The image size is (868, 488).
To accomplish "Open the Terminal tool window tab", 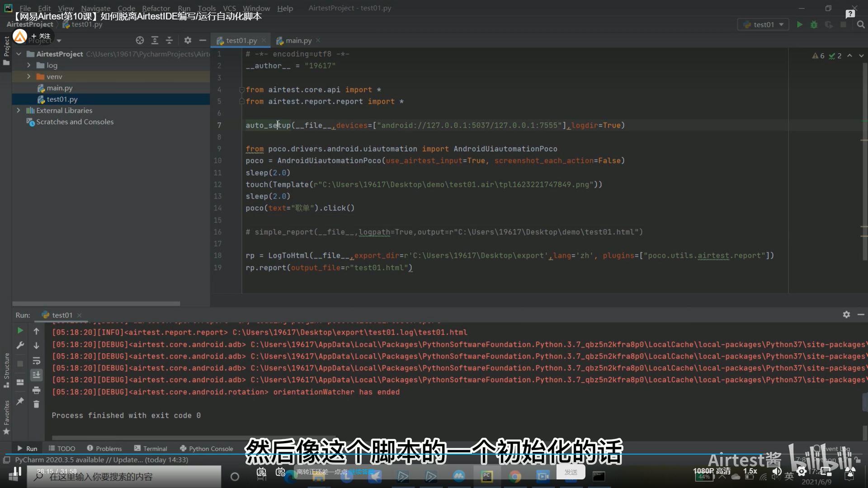I will pyautogui.click(x=151, y=449).
